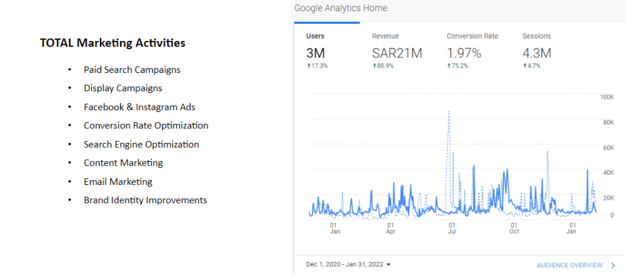
Task: Select the Brand Identity Improvements bullet item
Action: click(145, 200)
